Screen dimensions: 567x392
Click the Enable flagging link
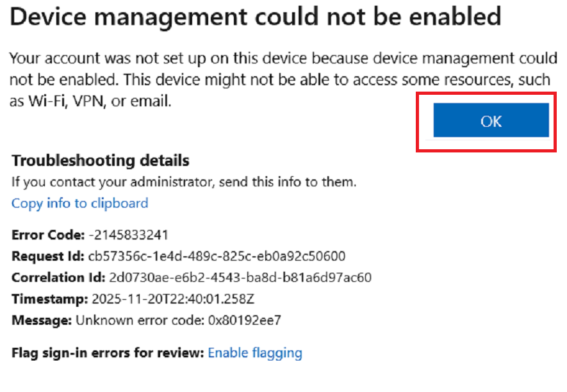pos(255,352)
